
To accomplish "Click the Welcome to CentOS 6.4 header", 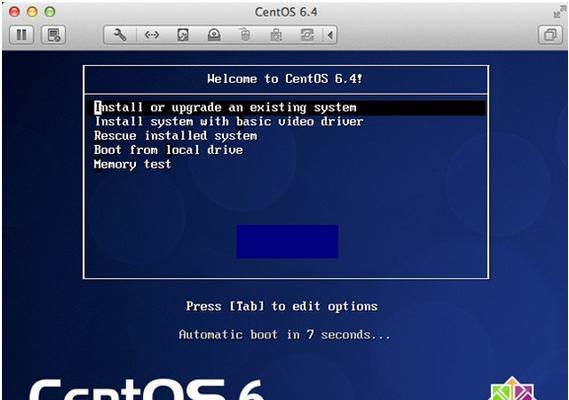I will point(285,79).
